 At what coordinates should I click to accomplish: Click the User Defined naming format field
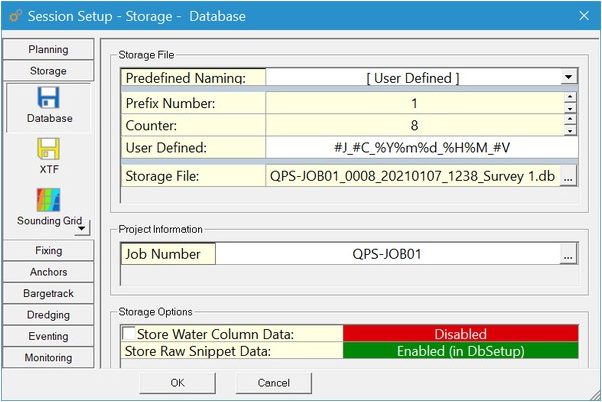tap(421, 148)
